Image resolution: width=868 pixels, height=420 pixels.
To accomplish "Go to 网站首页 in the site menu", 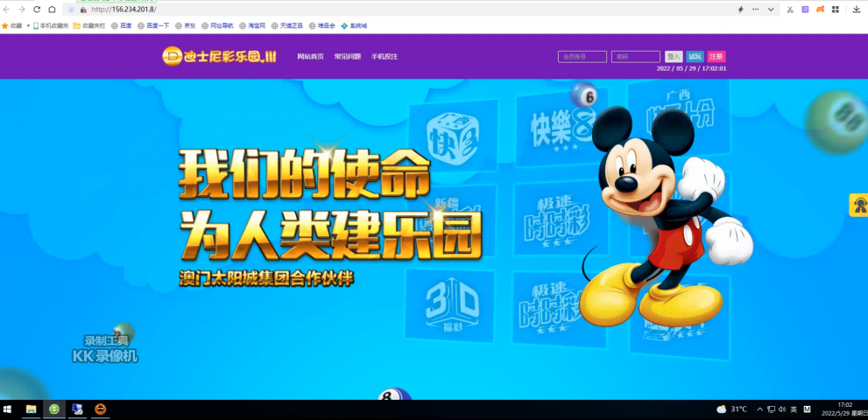I will pos(311,57).
